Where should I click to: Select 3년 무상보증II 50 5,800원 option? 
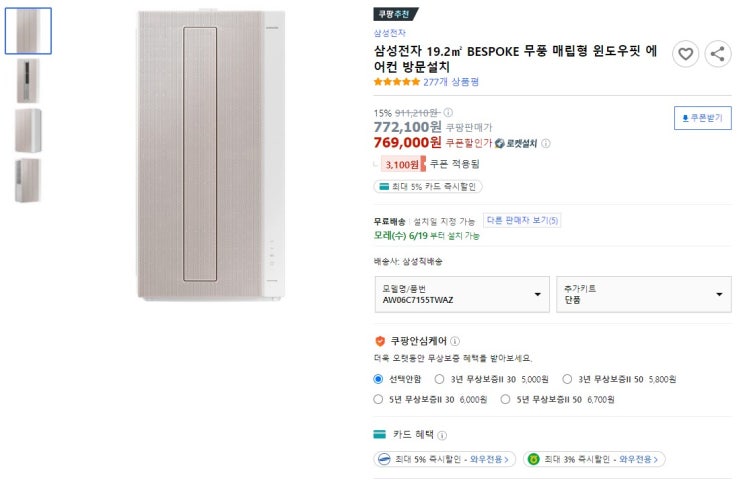pos(568,379)
